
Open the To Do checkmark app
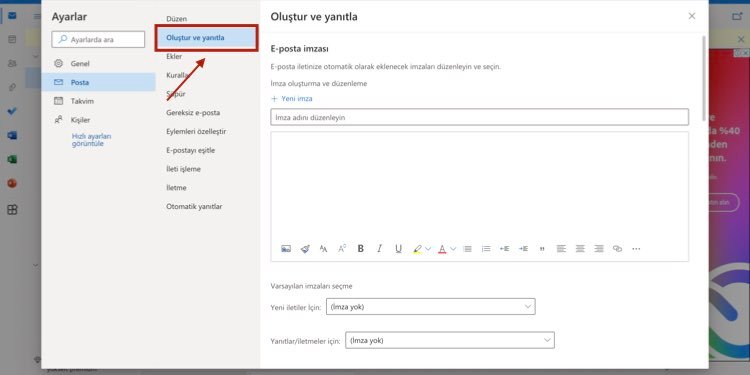[12, 111]
